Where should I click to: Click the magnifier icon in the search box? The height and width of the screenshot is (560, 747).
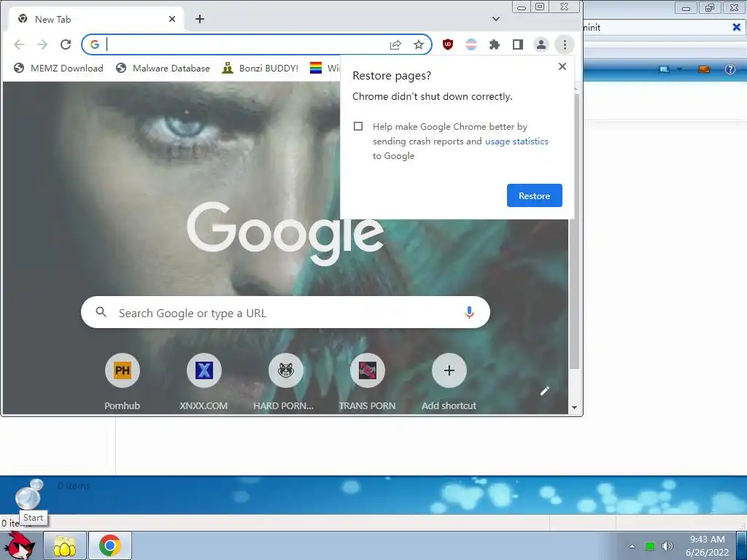point(101,312)
